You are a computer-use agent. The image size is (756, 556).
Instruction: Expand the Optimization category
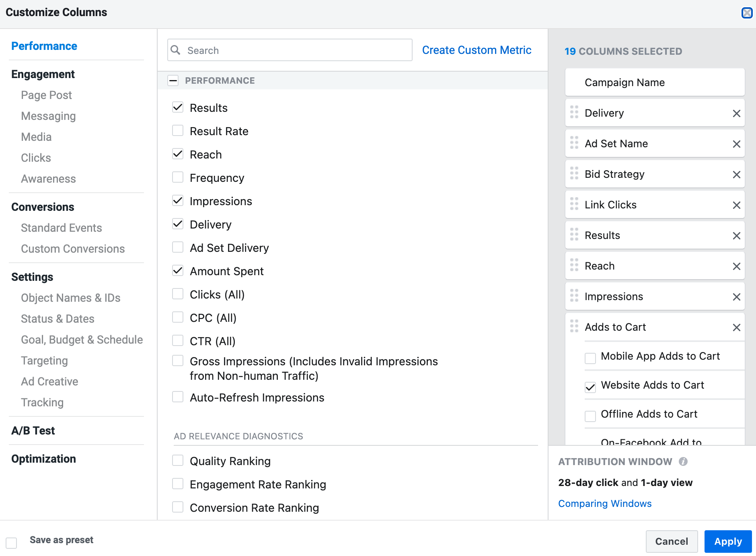click(x=43, y=459)
